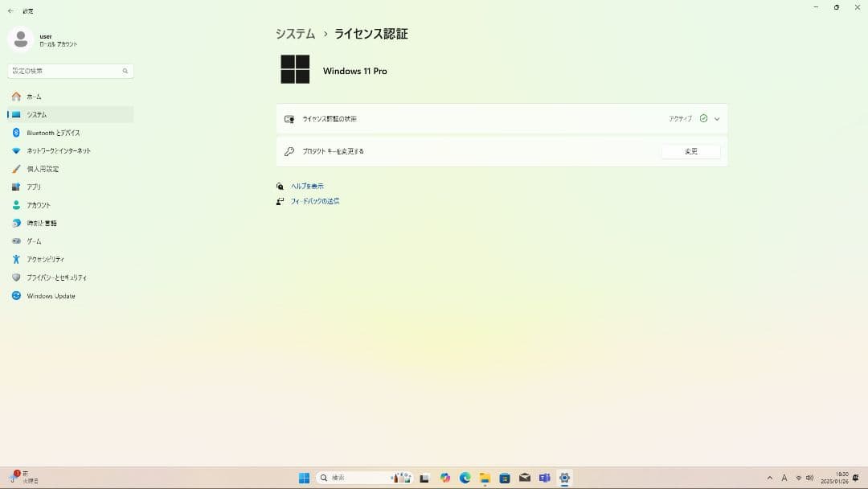Open the Mail app from the taskbar

pos(525,477)
